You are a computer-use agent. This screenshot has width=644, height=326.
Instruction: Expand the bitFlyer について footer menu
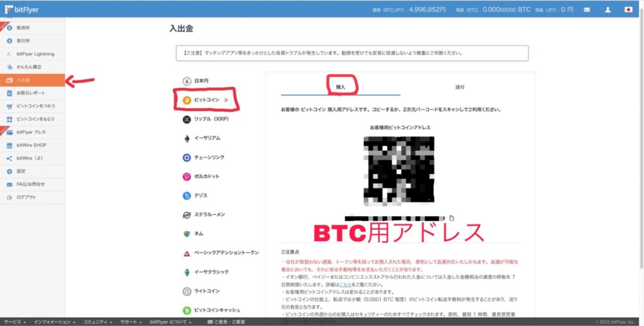[x=170, y=322]
